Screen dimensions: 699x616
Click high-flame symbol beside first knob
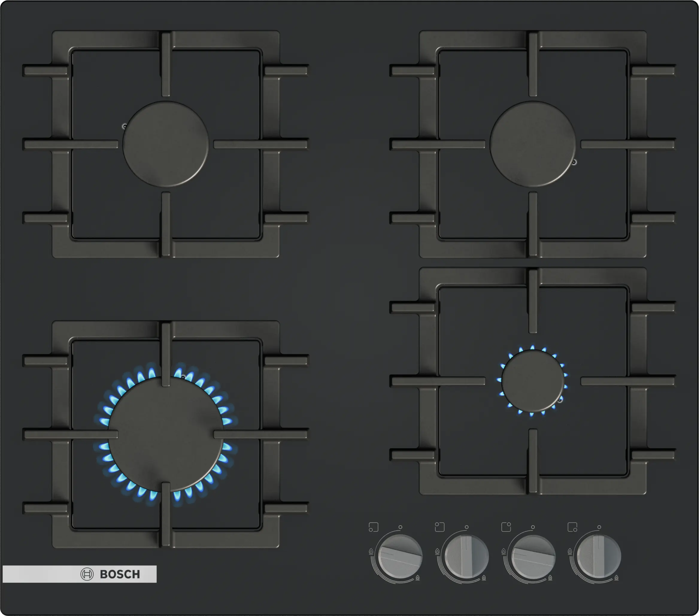click(371, 551)
